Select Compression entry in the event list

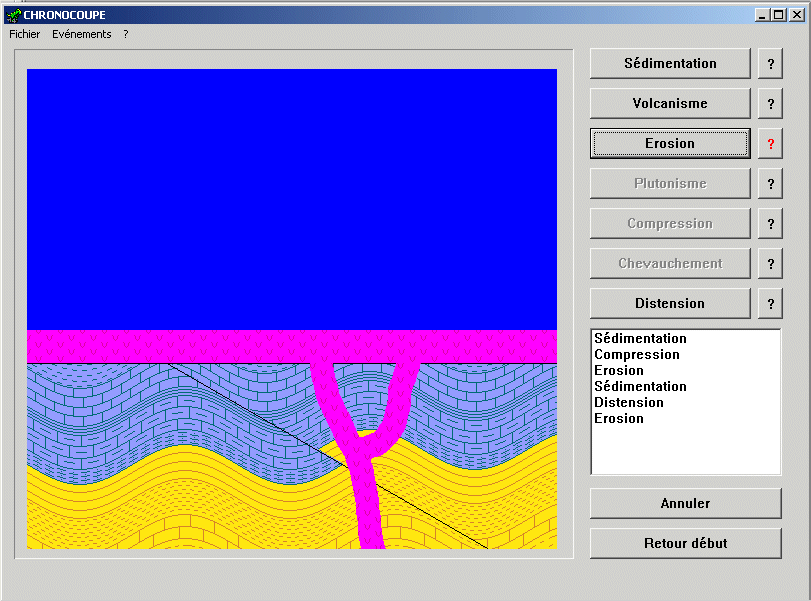pyautogui.click(x=636, y=355)
